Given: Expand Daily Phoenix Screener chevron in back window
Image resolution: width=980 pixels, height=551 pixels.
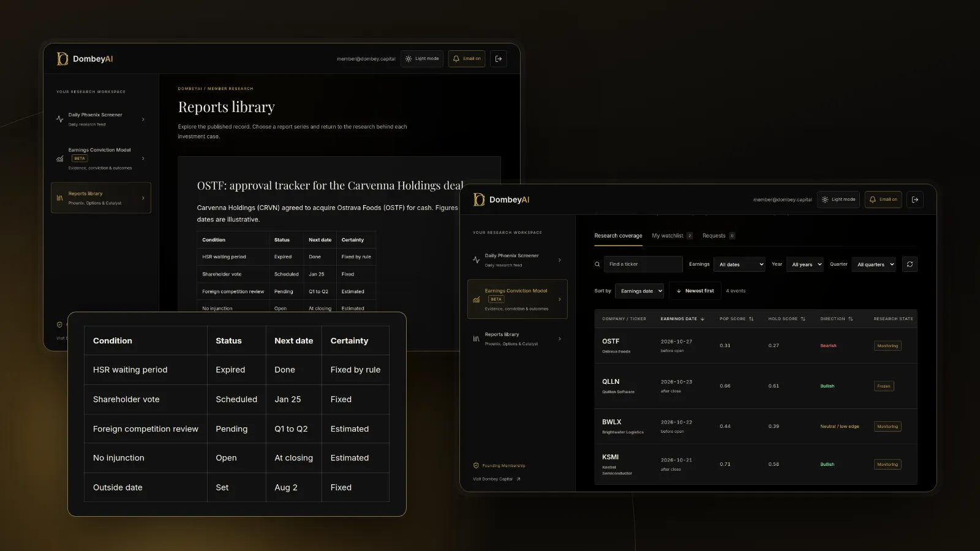Looking at the screenshot, I should (x=143, y=119).
